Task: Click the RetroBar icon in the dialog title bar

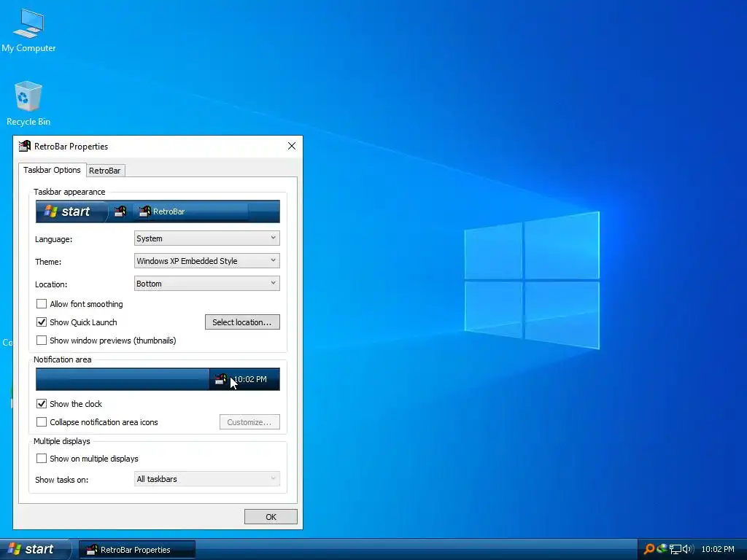Action: [x=24, y=146]
